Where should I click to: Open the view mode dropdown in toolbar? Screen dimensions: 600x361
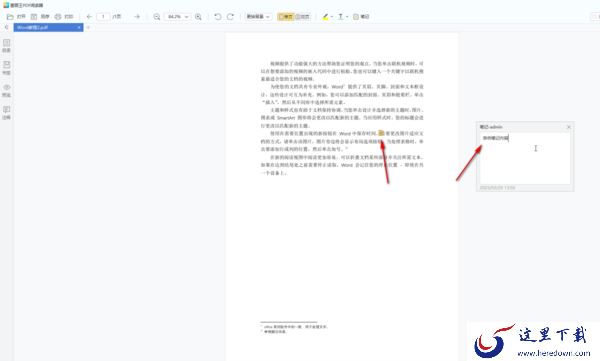pos(258,16)
